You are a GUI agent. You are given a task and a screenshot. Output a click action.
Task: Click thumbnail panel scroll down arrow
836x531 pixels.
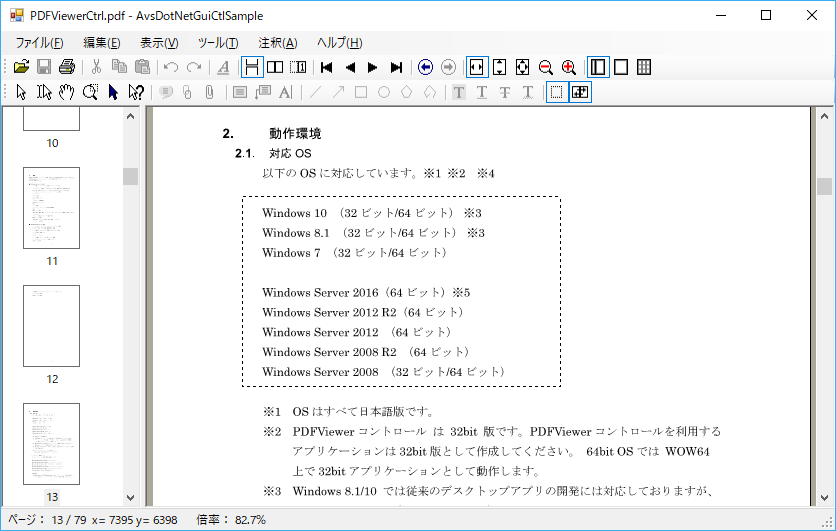tap(131, 498)
